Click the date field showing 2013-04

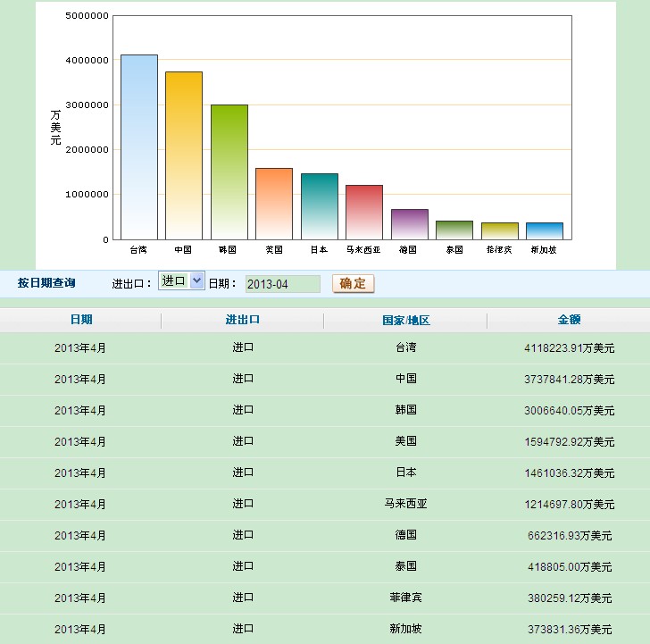click(x=283, y=284)
